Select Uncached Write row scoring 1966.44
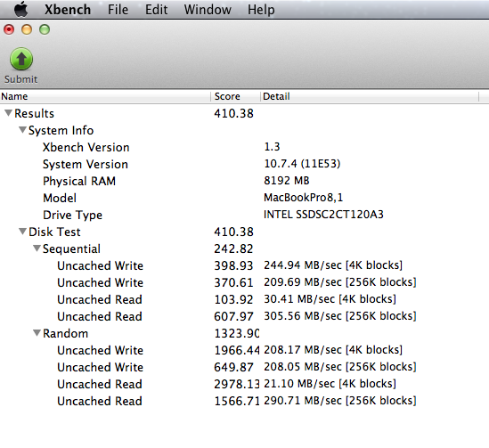Image resolution: width=489 pixels, height=448 pixels. (x=244, y=350)
